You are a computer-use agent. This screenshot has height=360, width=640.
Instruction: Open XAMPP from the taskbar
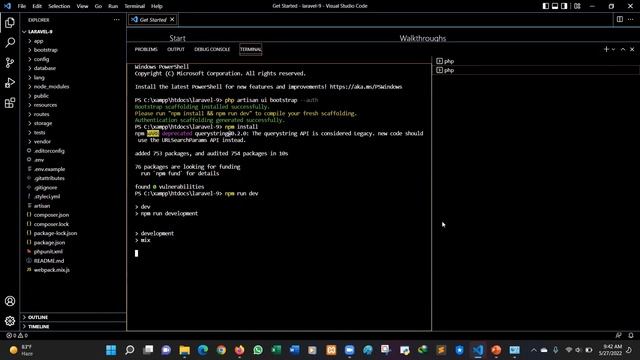tap(331, 350)
